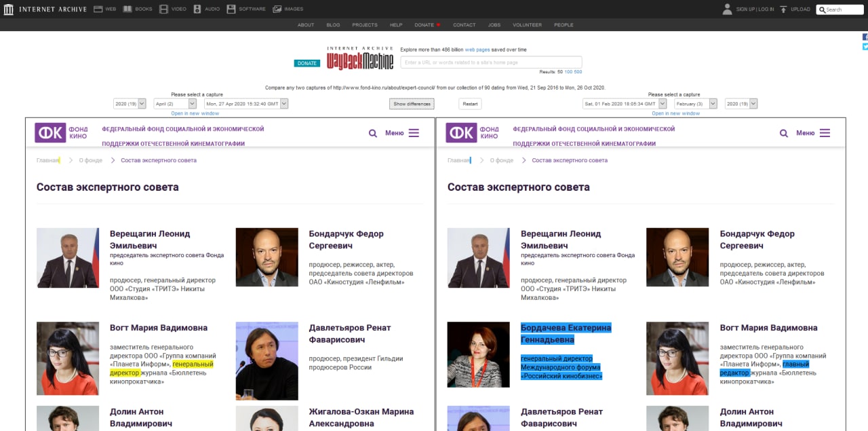Viewport: 868px width, 431px height.
Task: Open the Blog menu item
Action: tap(333, 25)
